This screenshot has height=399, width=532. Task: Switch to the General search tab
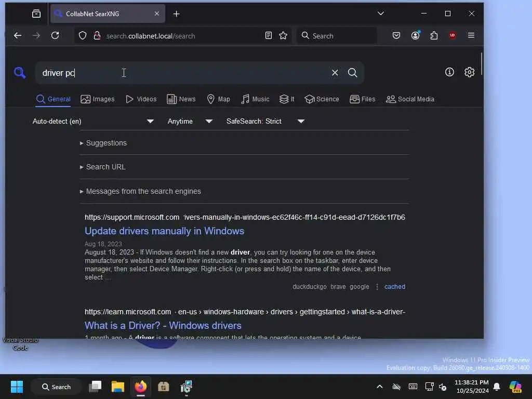click(54, 99)
